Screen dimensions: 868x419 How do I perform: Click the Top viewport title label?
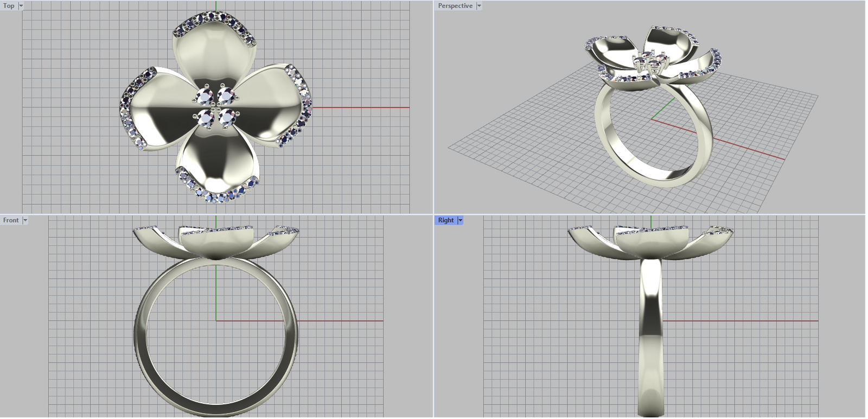click(9, 6)
